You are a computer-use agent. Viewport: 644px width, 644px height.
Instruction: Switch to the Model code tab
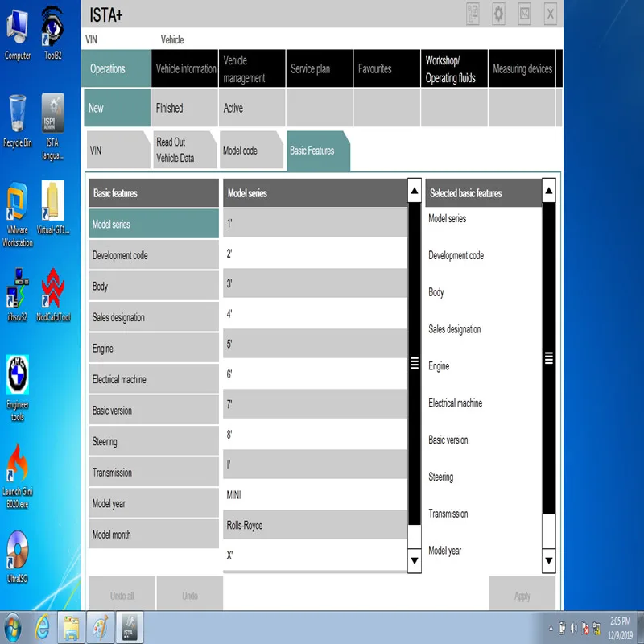(251, 150)
